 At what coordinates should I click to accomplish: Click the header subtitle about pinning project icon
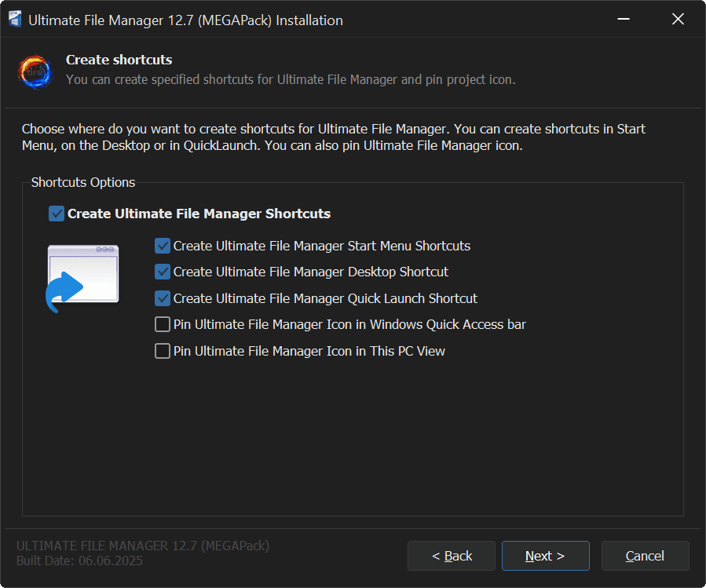[291, 79]
